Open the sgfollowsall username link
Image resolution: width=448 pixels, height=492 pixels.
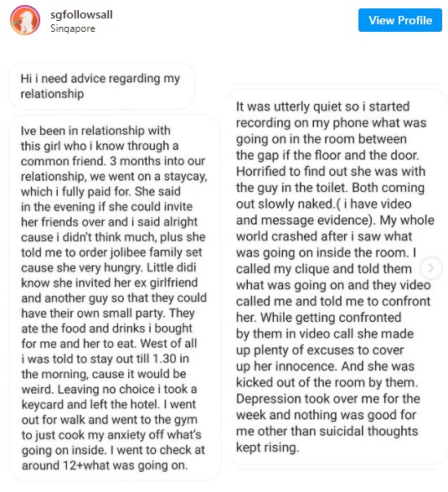point(81,14)
